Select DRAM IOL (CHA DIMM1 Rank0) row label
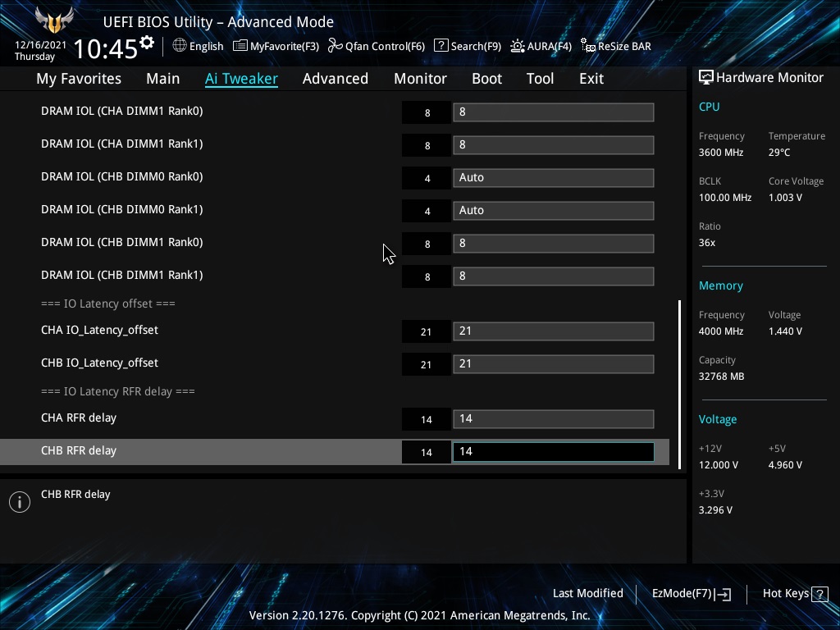 click(x=121, y=111)
